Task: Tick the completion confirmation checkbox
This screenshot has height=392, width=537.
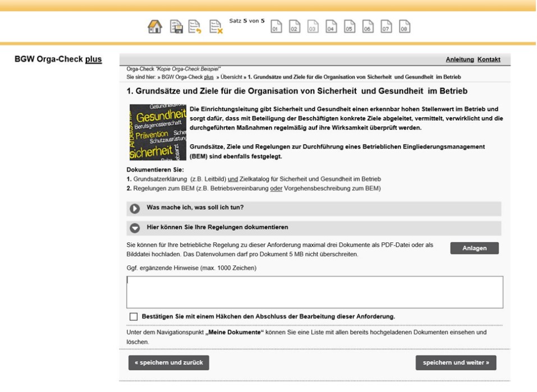Action: (134, 317)
